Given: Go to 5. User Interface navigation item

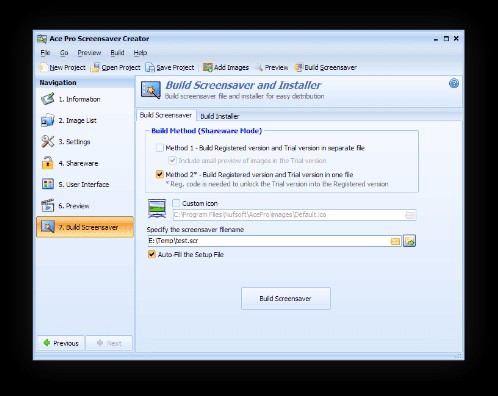Looking at the screenshot, I should (x=85, y=184).
